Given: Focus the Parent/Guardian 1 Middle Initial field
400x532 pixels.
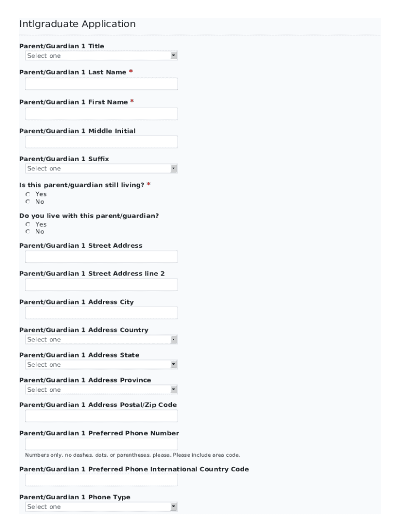Looking at the screenshot, I should (101, 142).
